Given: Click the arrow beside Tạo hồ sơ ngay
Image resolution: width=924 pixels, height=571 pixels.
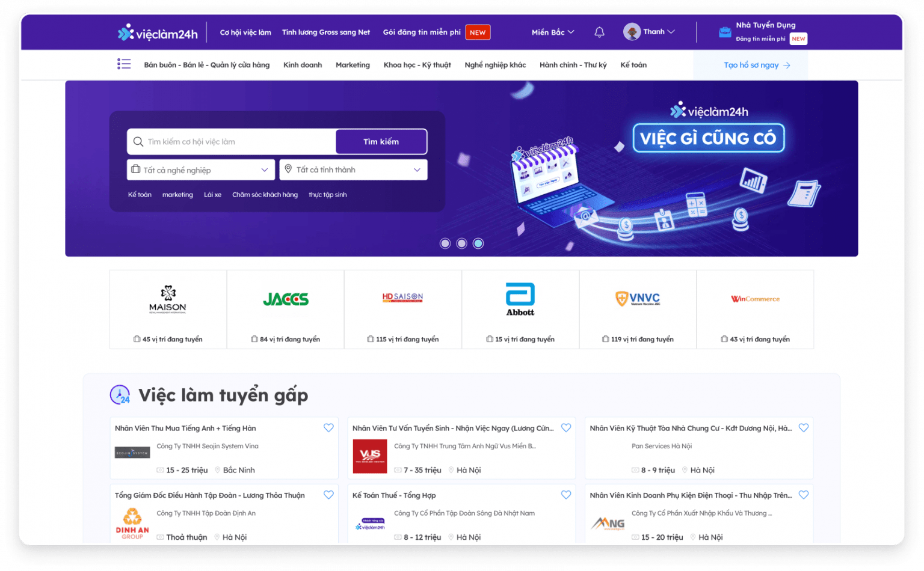Looking at the screenshot, I should point(787,65).
